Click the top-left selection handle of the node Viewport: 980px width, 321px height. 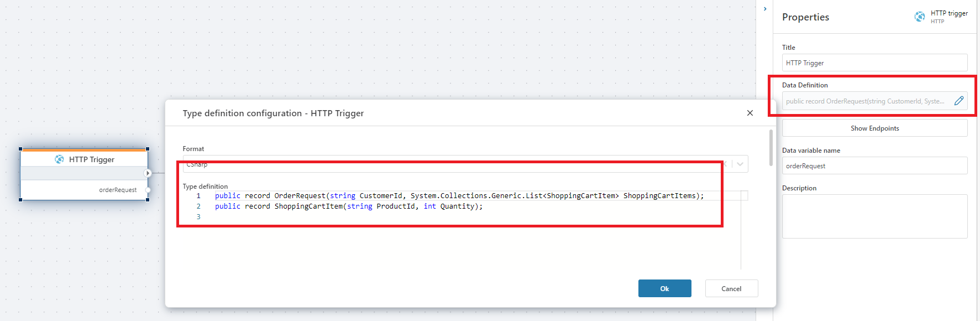point(20,149)
